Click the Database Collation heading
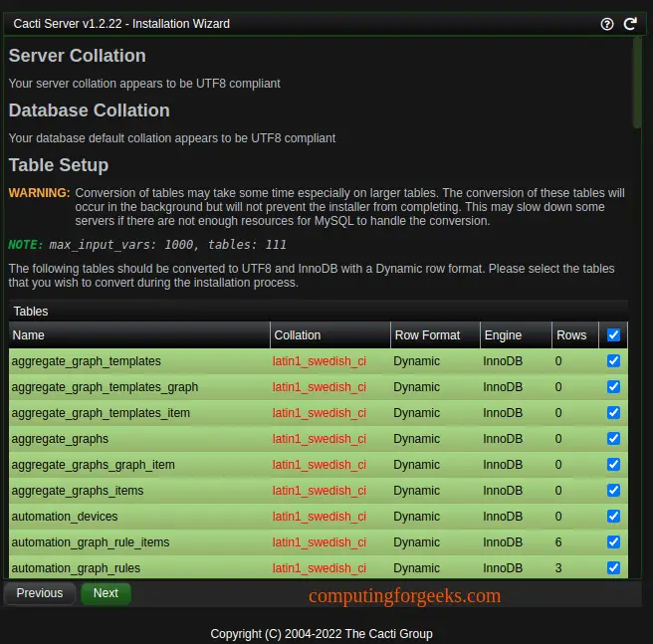Viewport: 653px width, 644px height. (x=90, y=110)
